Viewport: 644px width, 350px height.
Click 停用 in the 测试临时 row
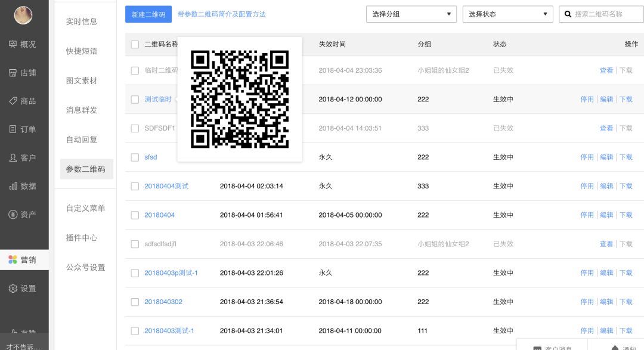[587, 100]
